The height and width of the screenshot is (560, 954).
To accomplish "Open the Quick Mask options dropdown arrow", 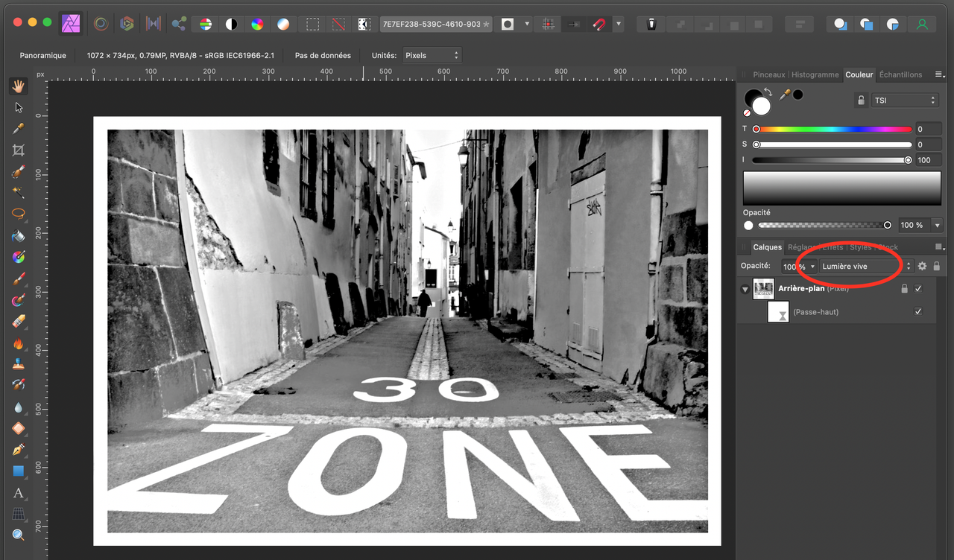I will tap(527, 24).
